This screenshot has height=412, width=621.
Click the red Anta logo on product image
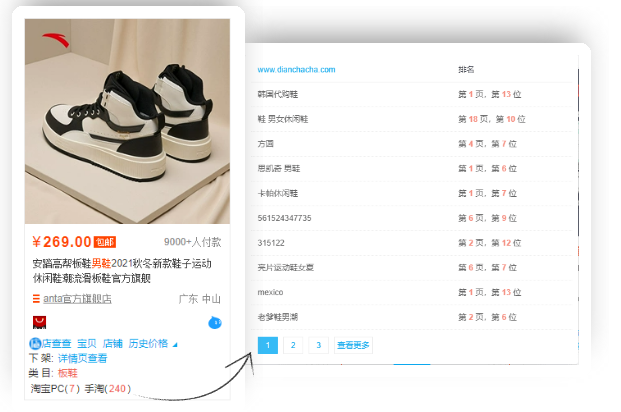pos(56,40)
